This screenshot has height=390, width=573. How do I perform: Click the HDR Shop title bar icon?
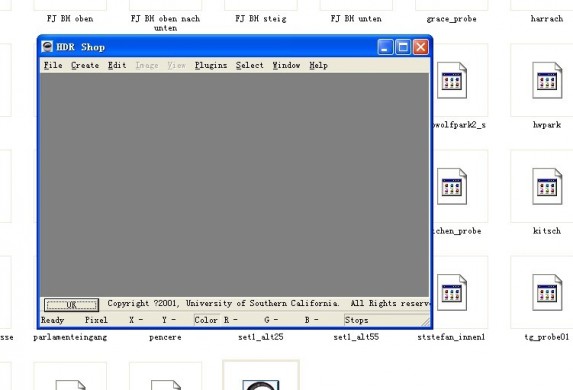click(x=47, y=47)
